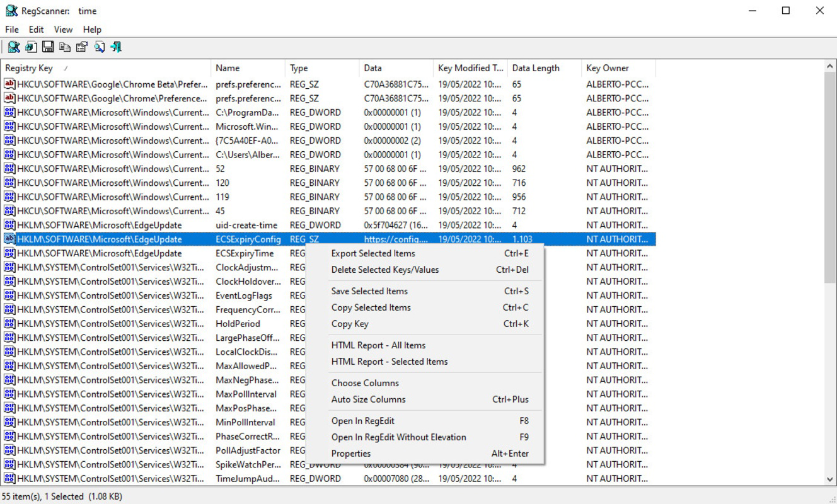Open the Help menu
837x504 pixels.
pyautogui.click(x=92, y=29)
